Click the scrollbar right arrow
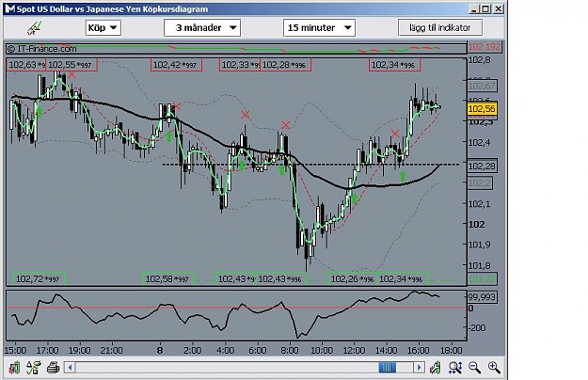This screenshot has height=380, width=588. tap(419, 368)
